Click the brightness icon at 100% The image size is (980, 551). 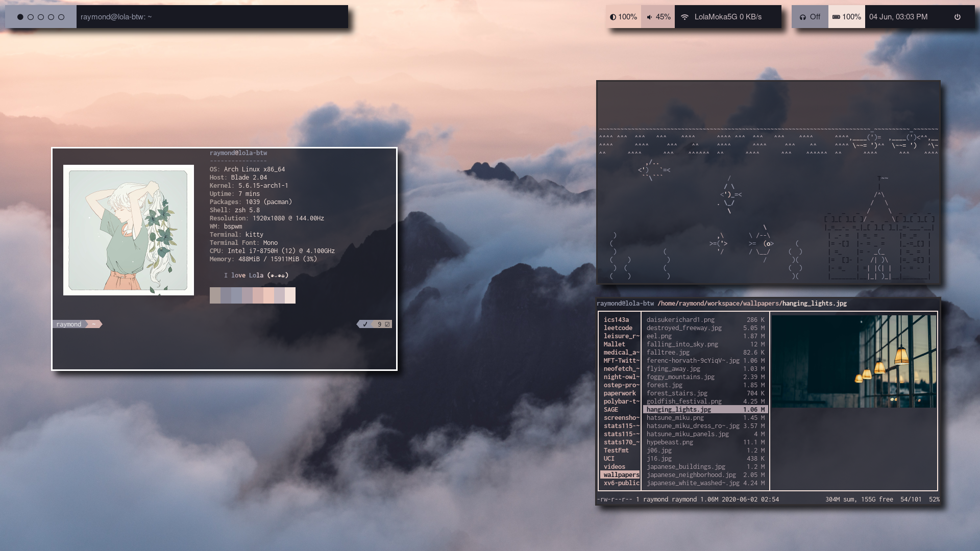613,17
